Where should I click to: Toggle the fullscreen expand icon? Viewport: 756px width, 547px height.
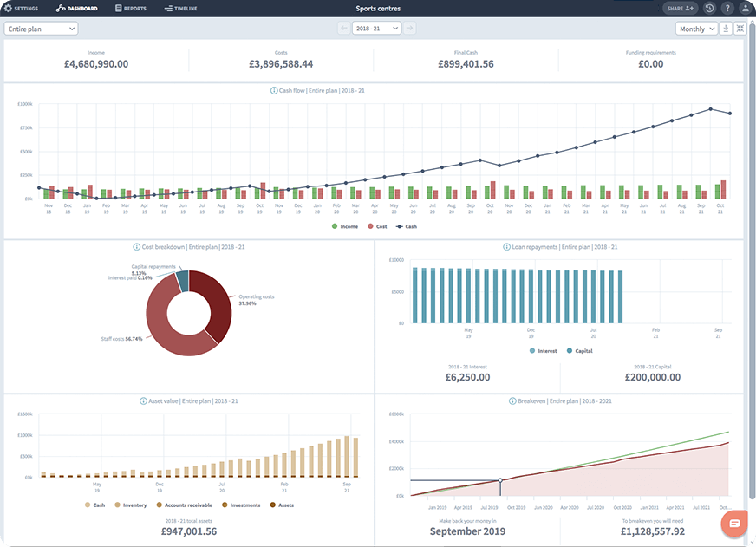[x=740, y=29]
